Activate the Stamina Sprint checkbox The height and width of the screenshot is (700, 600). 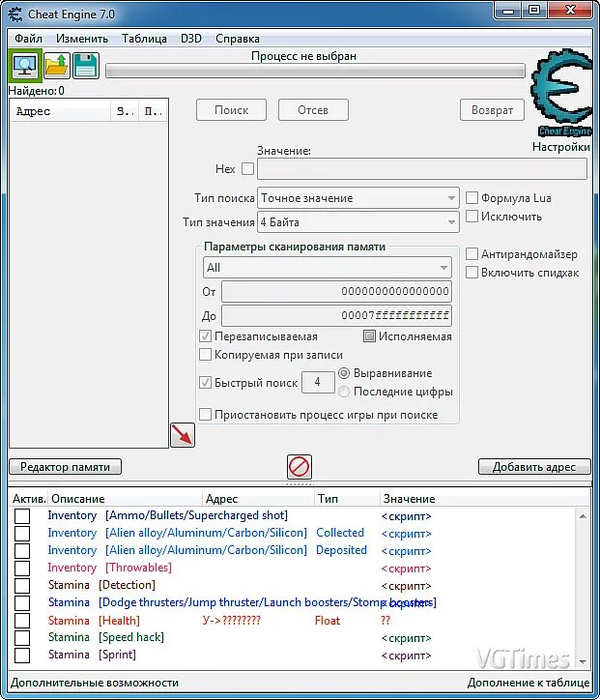22,656
